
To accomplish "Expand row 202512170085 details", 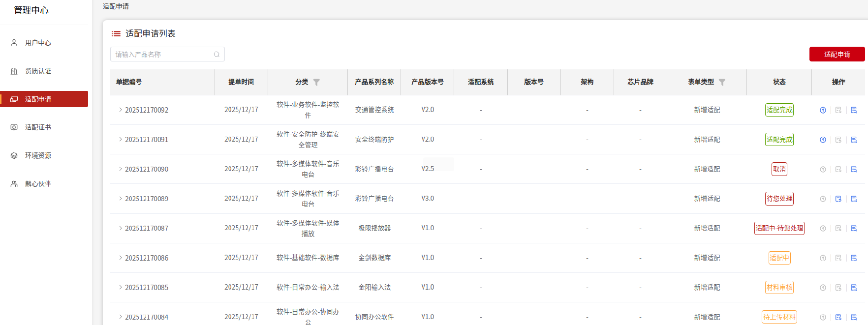I will [120, 287].
